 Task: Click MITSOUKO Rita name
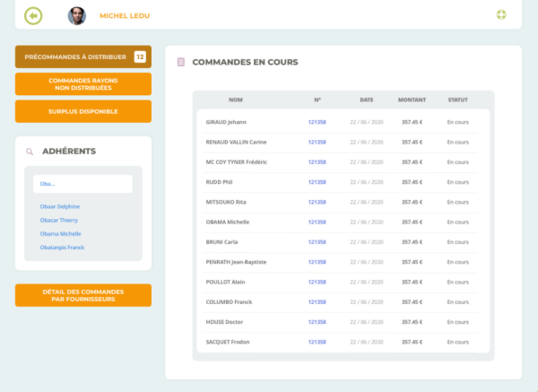pos(226,202)
